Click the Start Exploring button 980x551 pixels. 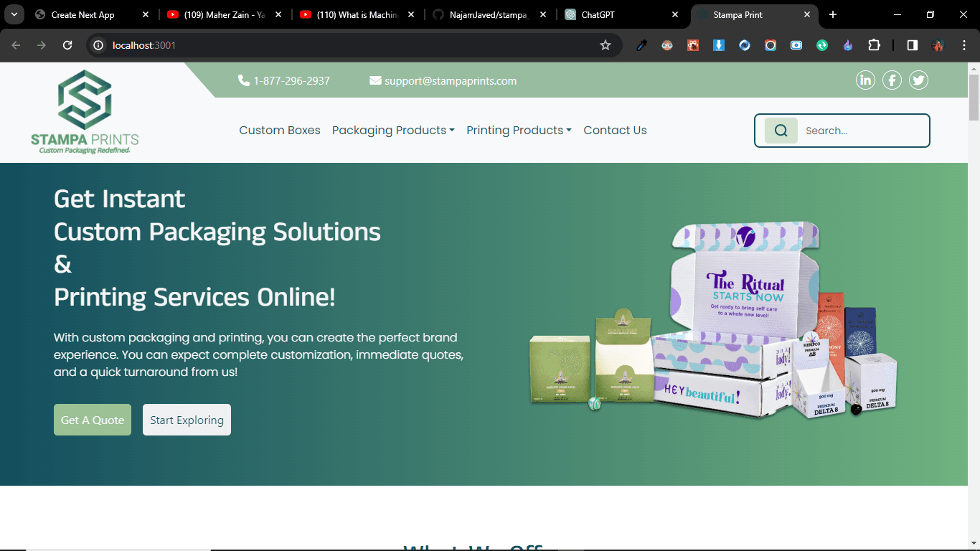[x=187, y=420]
